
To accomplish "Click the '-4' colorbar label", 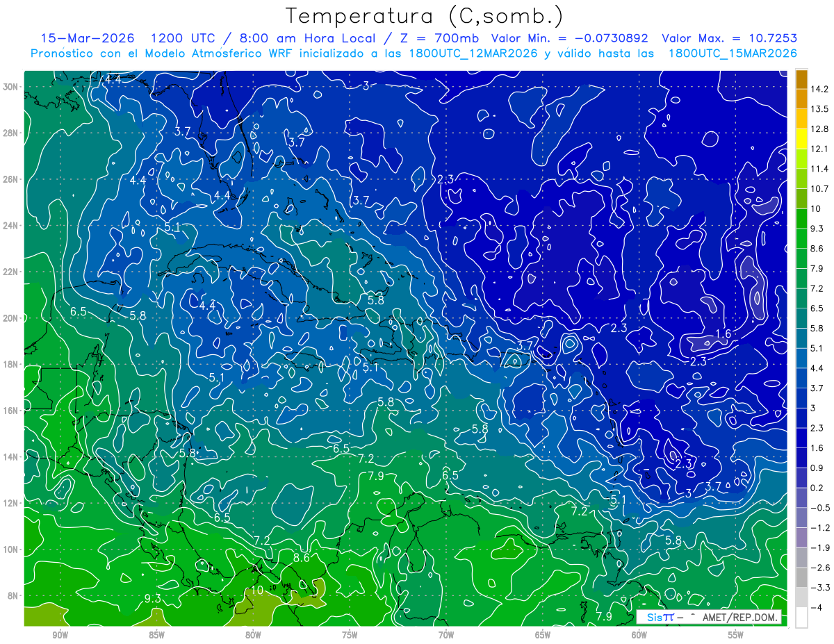I will click(816, 608).
